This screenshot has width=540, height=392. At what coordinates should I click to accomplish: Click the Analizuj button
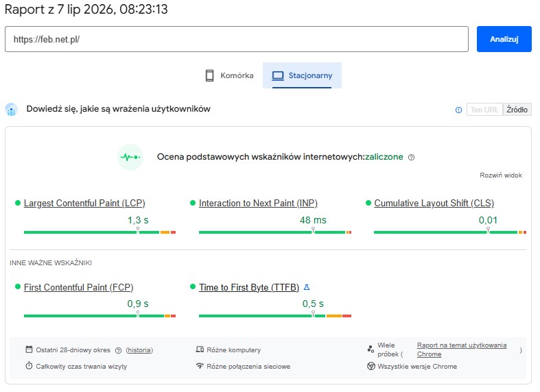504,39
